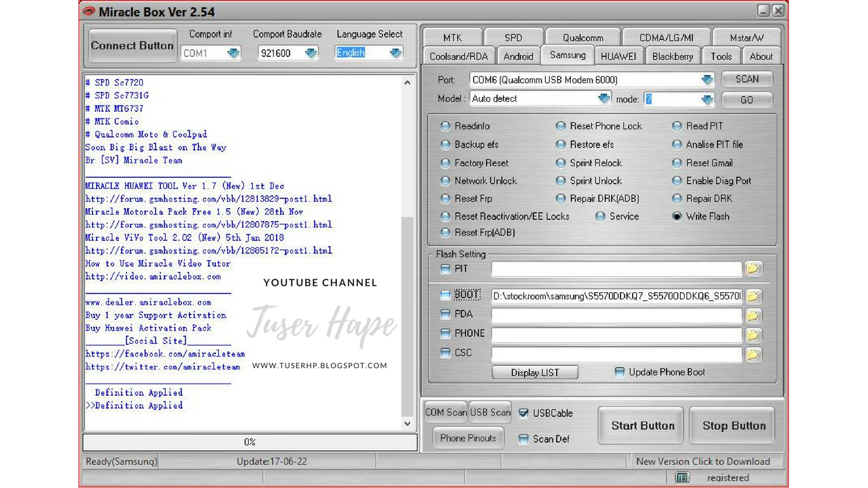Open the Comport inf COM1 dropdown
Viewport: 868px width, 488px height.
[x=233, y=53]
